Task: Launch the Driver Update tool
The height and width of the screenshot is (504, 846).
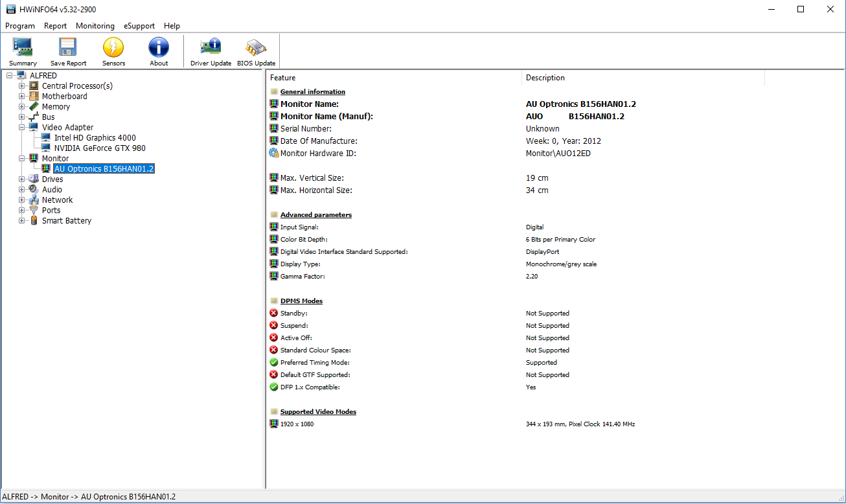Action: pyautogui.click(x=211, y=51)
